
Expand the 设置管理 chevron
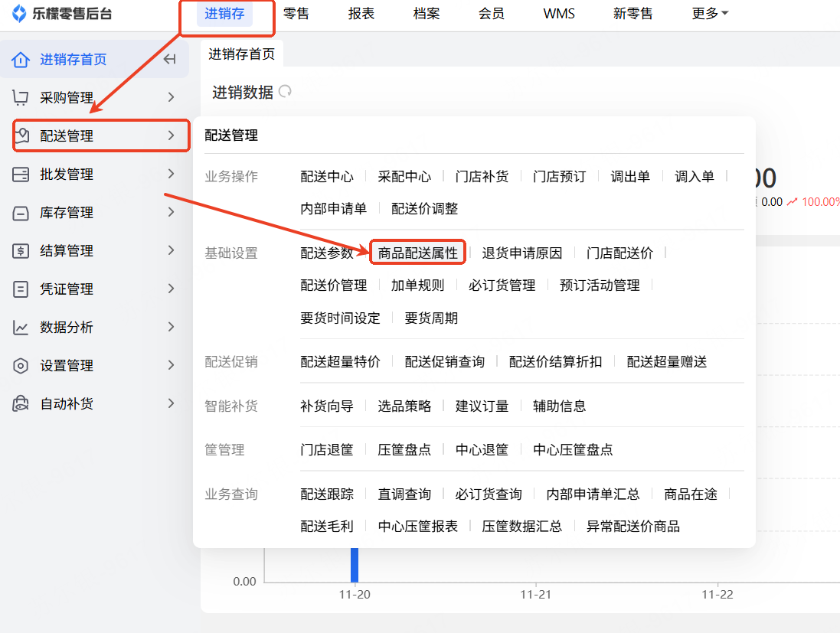click(x=171, y=365)
